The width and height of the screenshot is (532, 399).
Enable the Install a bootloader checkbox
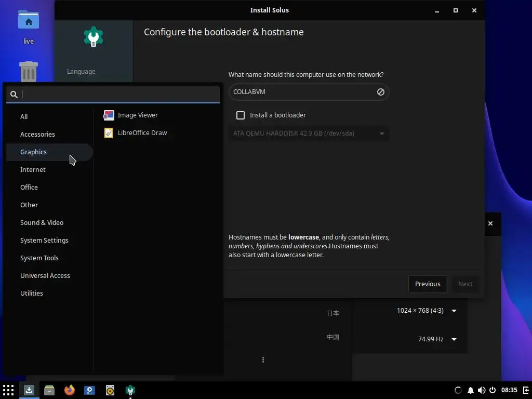point(241,115)
